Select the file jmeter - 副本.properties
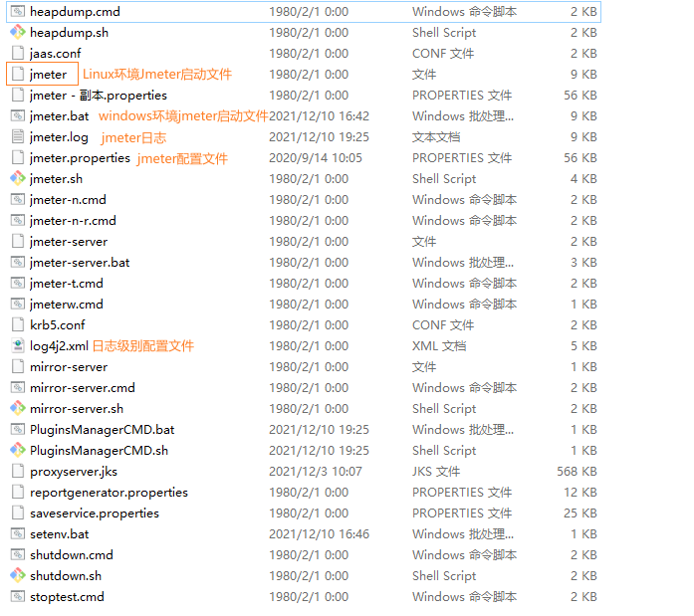694x616 pixels. pos(99,96)
